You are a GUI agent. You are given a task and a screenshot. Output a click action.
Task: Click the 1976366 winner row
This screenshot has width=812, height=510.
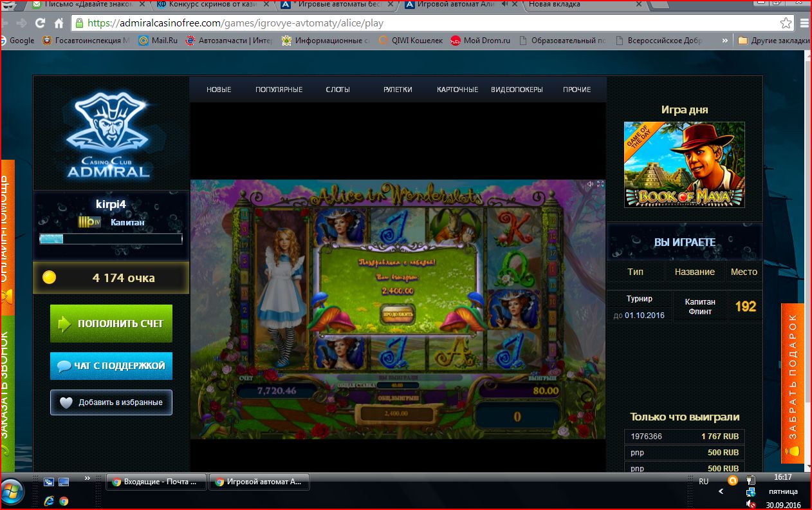coord(685,436)
